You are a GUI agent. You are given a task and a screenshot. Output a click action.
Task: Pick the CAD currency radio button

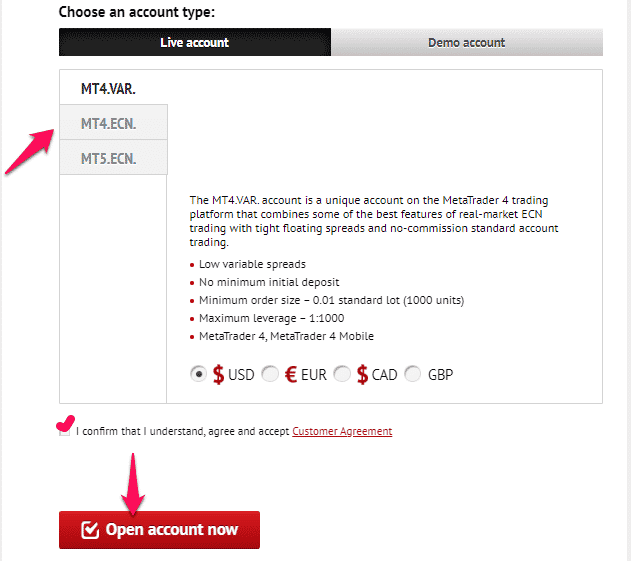tap(342, 374)
